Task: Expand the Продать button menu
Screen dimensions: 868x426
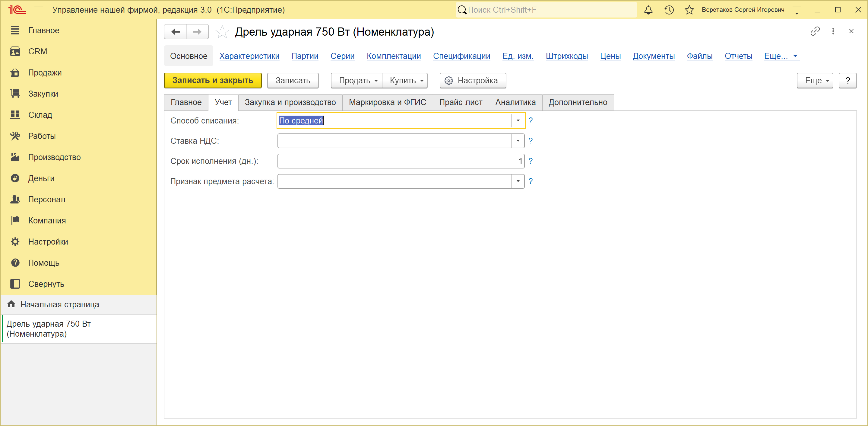Action: [x=356, y=81]
